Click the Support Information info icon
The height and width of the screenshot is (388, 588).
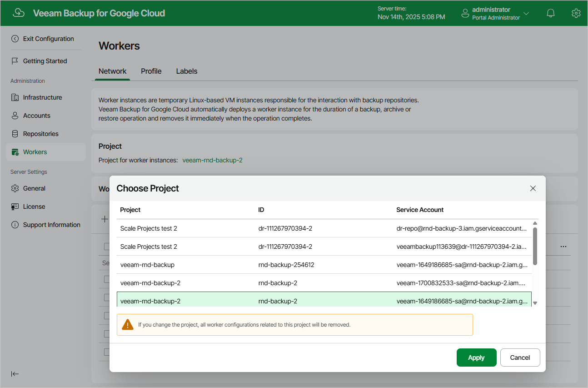pos(15,225)
